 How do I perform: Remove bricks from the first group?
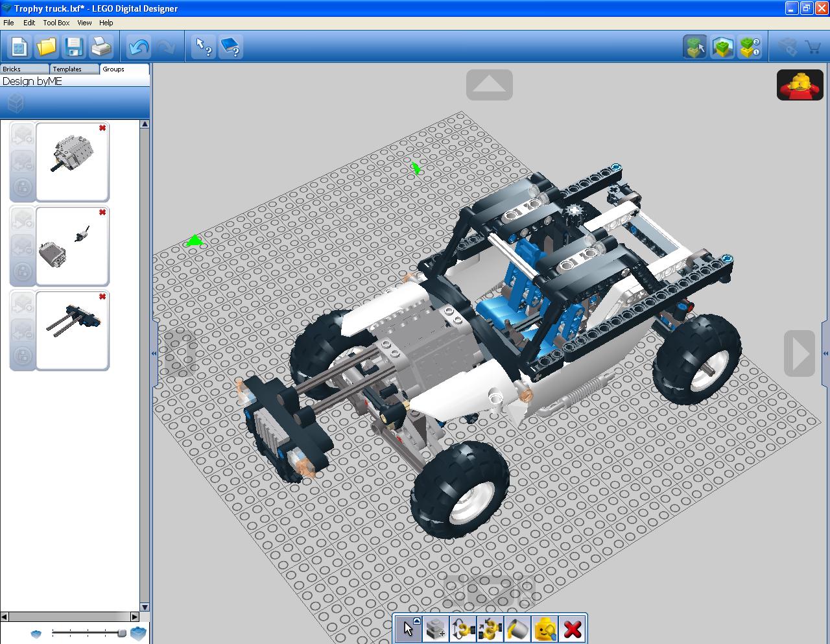point(23,161)
